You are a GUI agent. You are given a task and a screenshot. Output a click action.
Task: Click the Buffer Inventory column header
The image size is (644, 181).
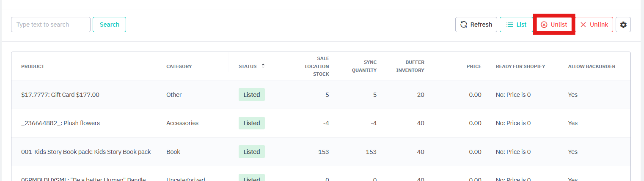click(x=410, y=66)
